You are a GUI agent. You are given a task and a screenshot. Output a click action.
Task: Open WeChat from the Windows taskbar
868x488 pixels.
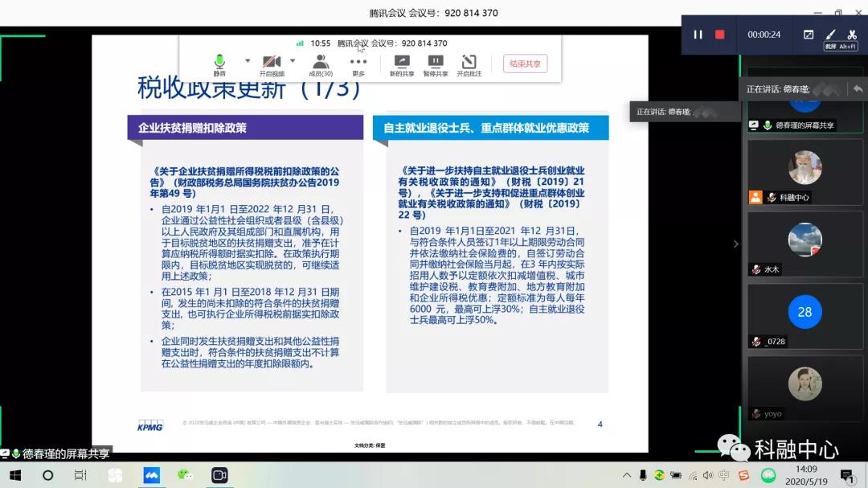click(x=186, y=475)
